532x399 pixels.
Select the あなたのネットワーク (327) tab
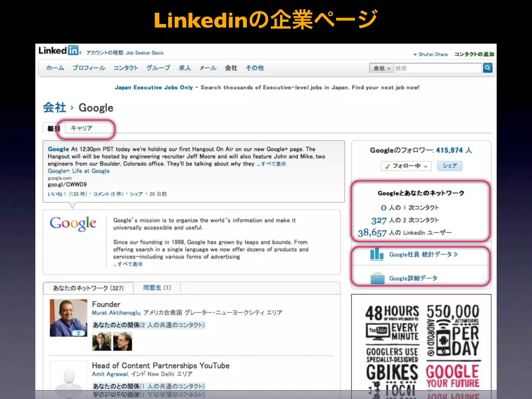click(88, 288)
